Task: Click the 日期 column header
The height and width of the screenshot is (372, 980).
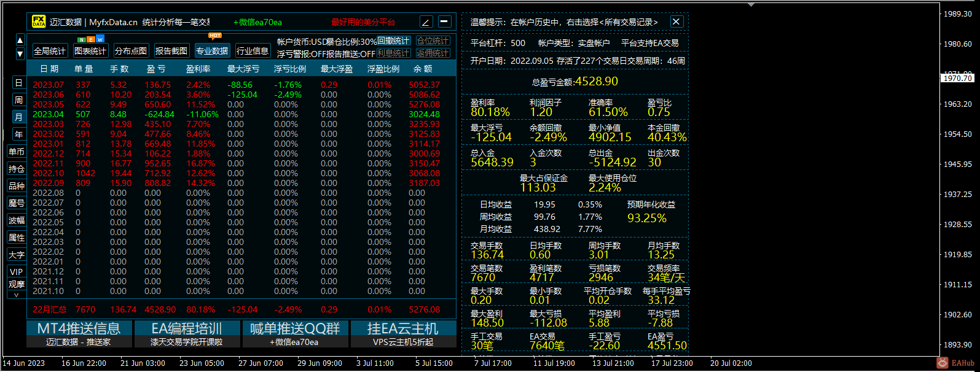Action: click(50, 69)
